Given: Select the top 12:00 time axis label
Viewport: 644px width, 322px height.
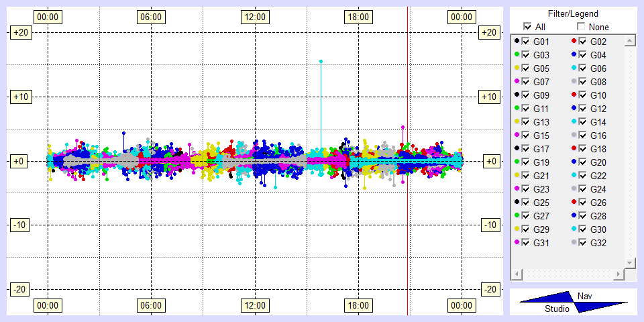Looking at the screenshot, I should click(254, 16).
